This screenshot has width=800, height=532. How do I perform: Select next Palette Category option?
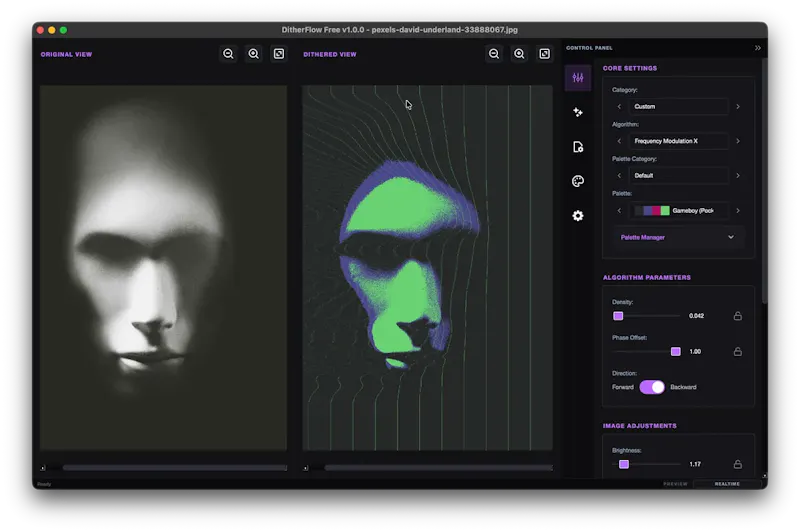click(x=738, y=175)
